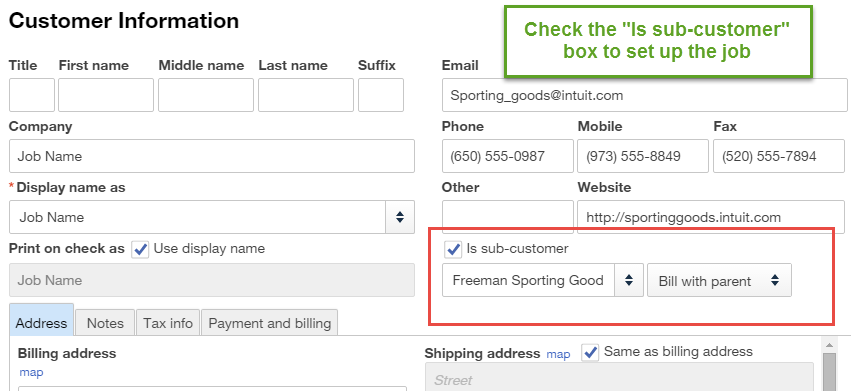851x391 pixels.
Task: Select the Payment and billing tab
Action: pos(270,323)
